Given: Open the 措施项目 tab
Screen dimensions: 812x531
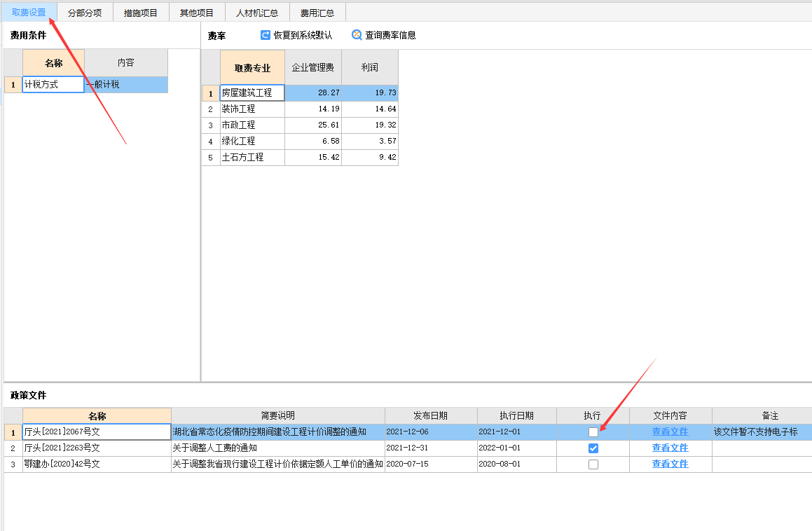Looking at the screenshot, I should coord(141,13).
